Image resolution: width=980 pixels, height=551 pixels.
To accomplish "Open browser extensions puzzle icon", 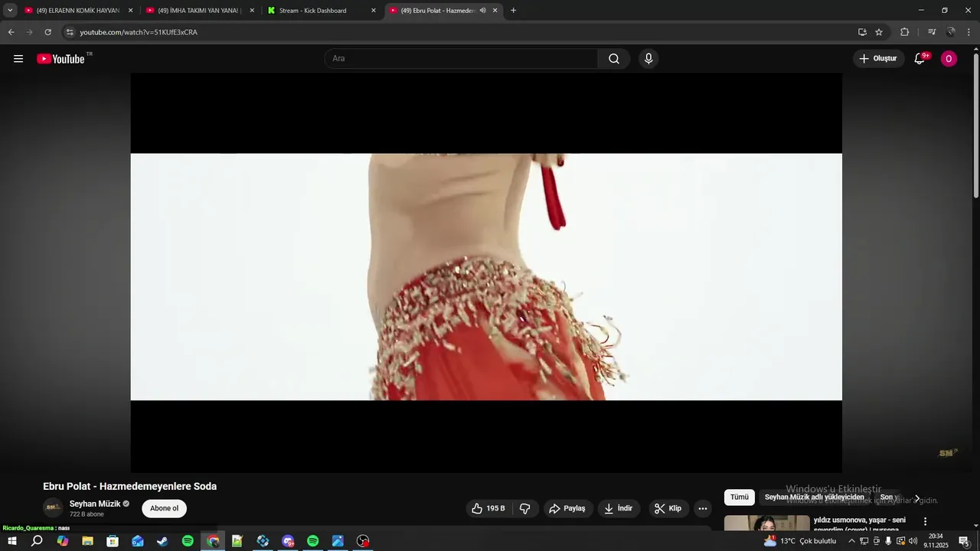I will pos(904,32).
